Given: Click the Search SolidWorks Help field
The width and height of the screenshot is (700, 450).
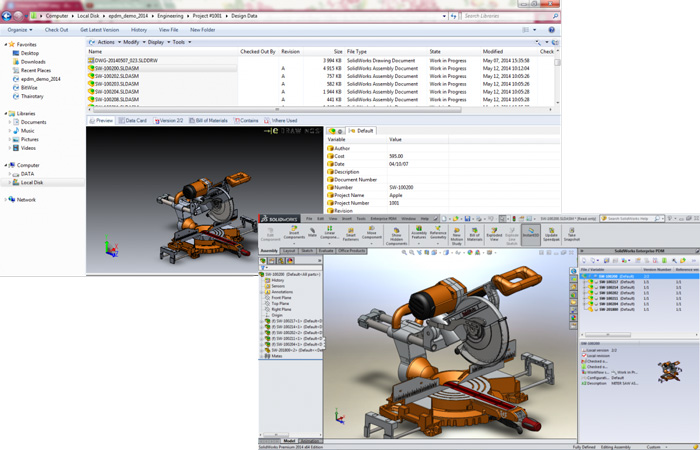Looking at the screenshot, I should (631, 219).
